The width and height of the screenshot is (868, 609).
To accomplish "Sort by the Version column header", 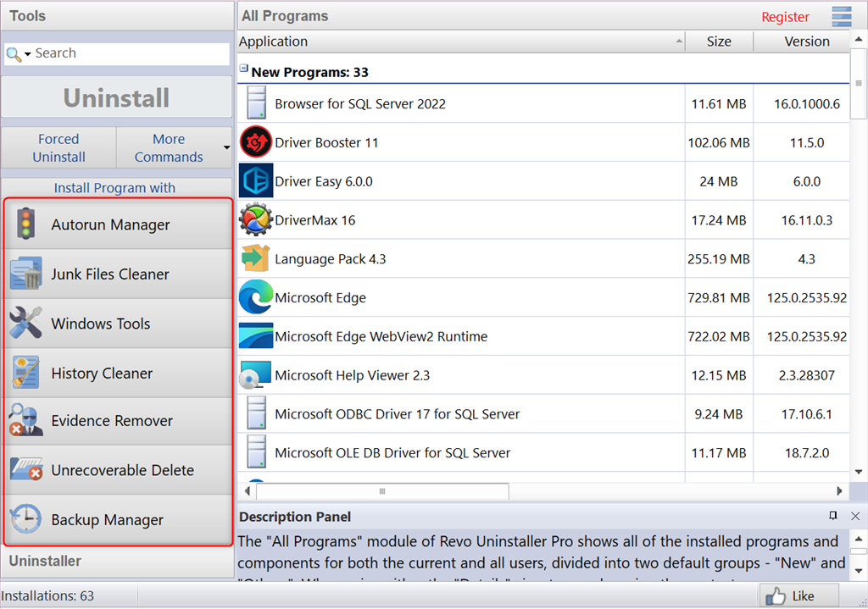I will [802, 42].
